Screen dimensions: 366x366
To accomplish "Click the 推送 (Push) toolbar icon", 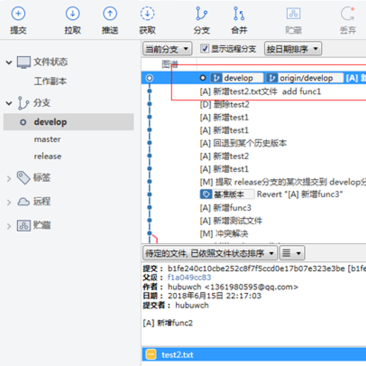I will click(110, 14).
